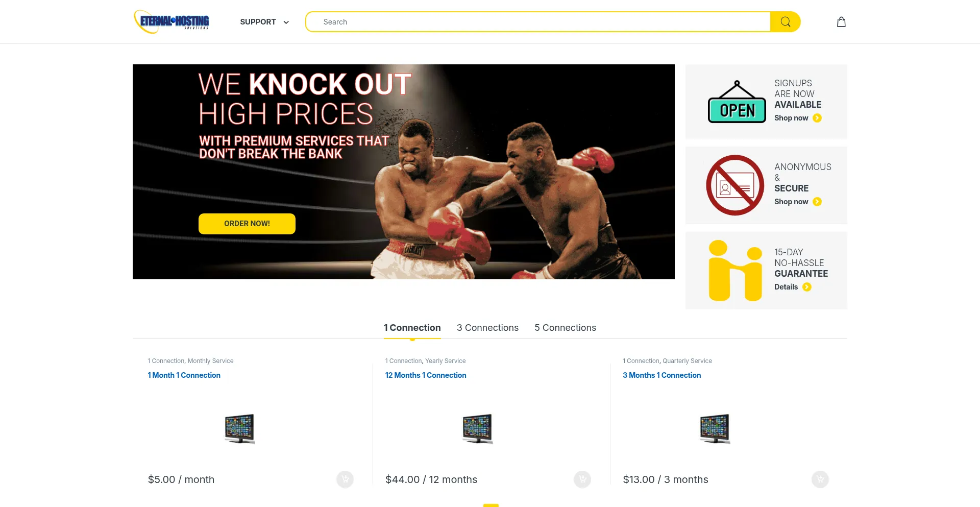Viewport: 980px width, 507px height.
Task: Click arrow next to Details link
Action: pyautogui.click(x=807, y=287)
